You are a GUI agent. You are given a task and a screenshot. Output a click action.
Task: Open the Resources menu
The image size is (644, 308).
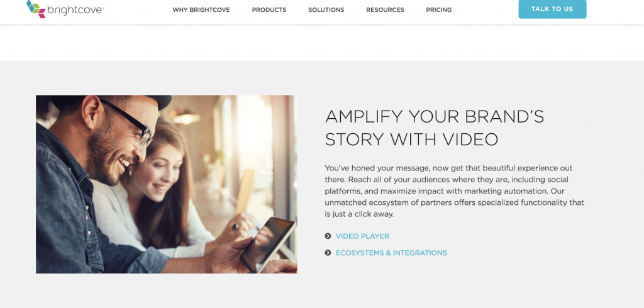tap(385, 10)
